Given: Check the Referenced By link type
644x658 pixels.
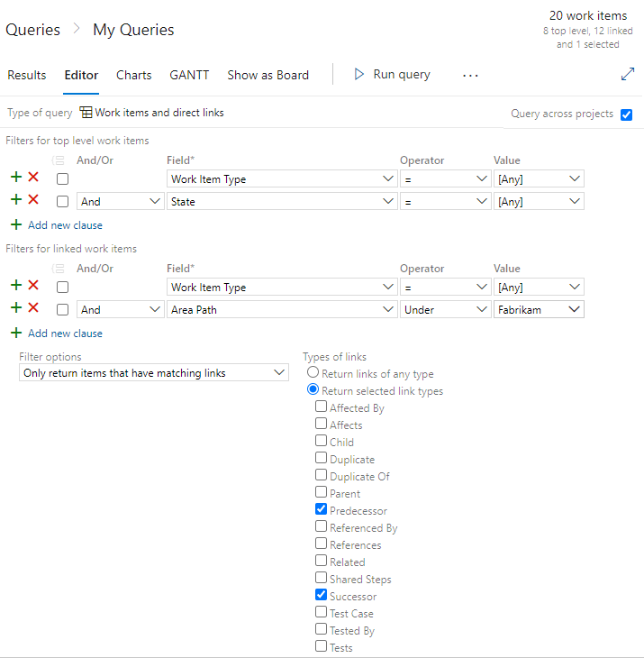Looking at the screenshot, I should pos(322,526).
